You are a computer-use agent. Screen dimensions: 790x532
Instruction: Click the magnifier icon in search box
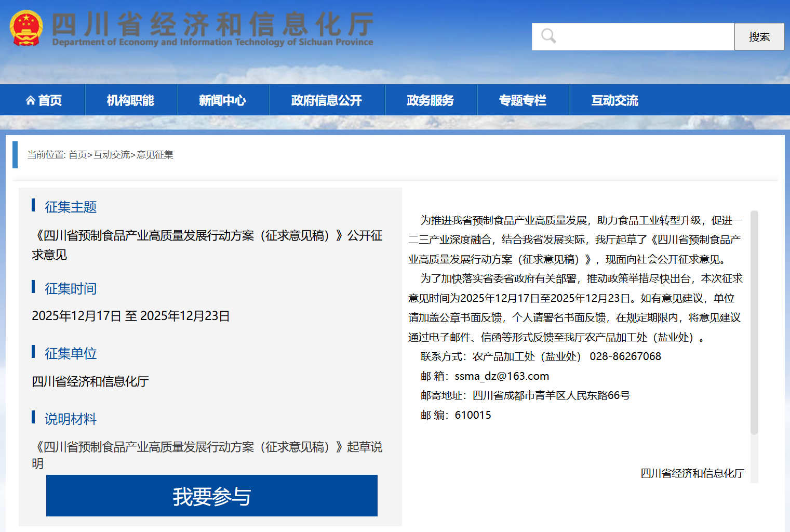(x=548, y=36)
